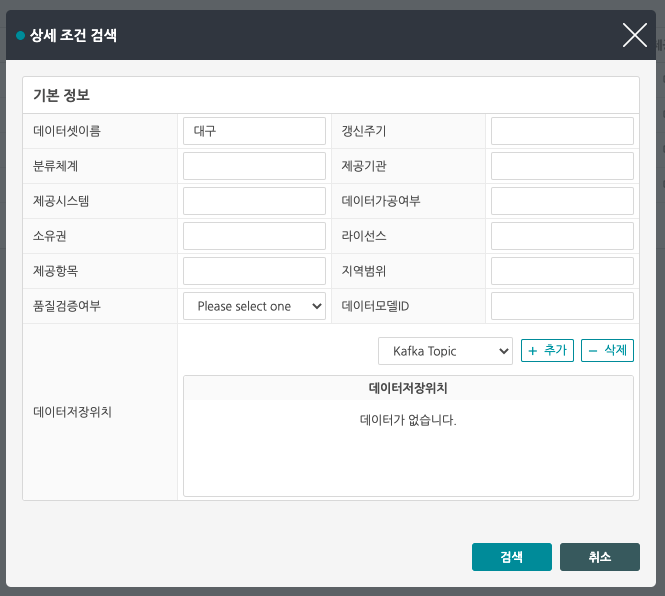Select the 제공기관 input field
The image size is (665, 596).
[x=562, y=166]
